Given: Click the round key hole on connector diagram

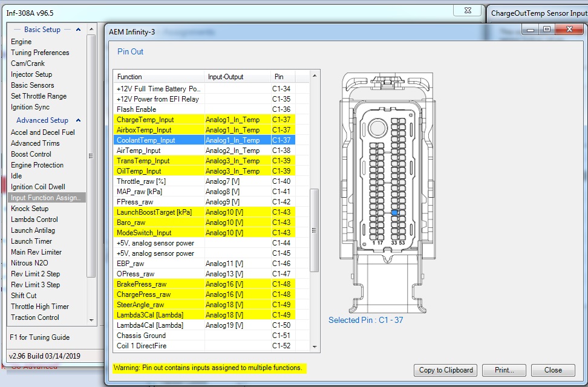Looking at the screenshot, I should [377, 128].
